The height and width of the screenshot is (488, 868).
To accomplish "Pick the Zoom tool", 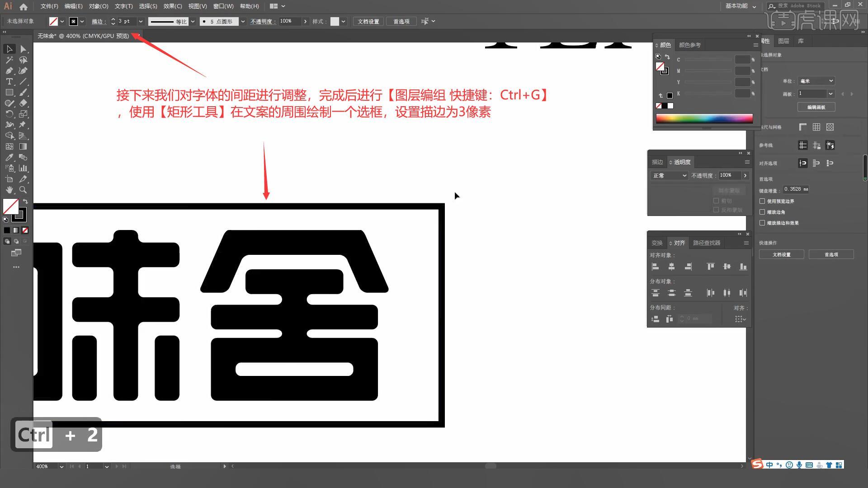I will (23, 190).
